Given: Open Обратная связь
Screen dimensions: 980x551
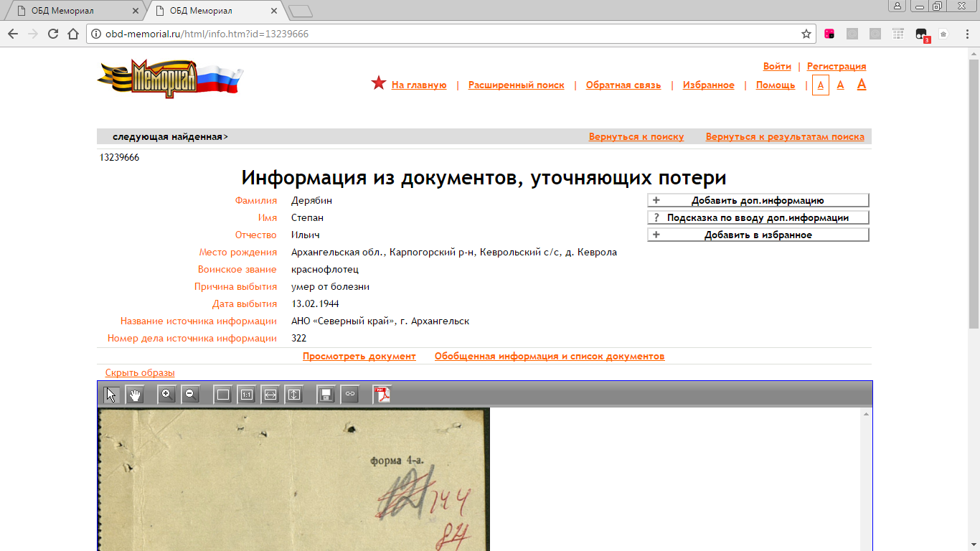Looking at the screenshot, I should [x=623, y=85].
